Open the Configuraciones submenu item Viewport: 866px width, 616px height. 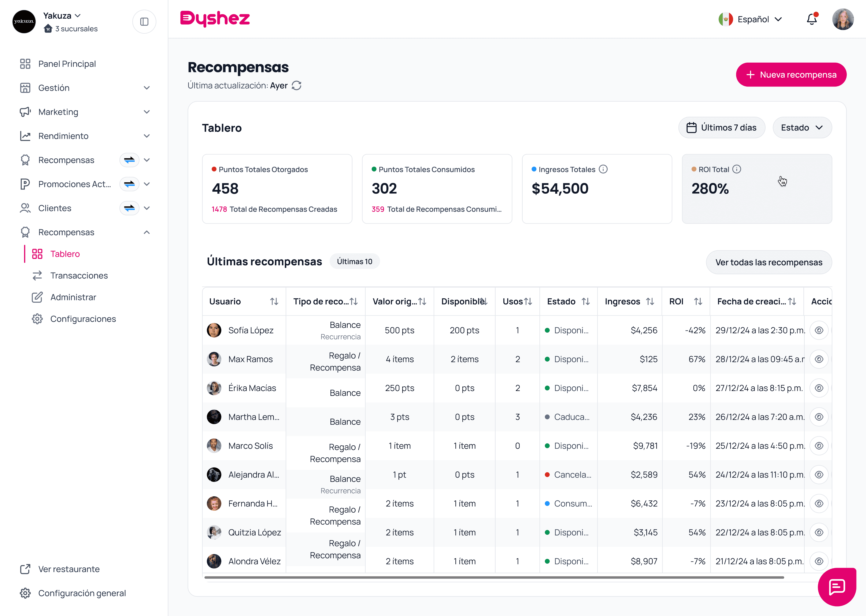pyautogui.click(x=83, y=319)
